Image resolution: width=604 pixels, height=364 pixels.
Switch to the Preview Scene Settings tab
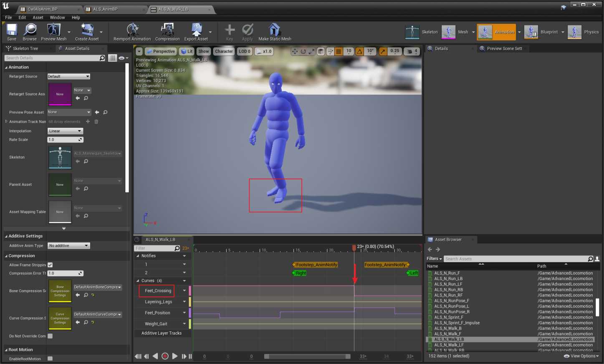(504, 48)
